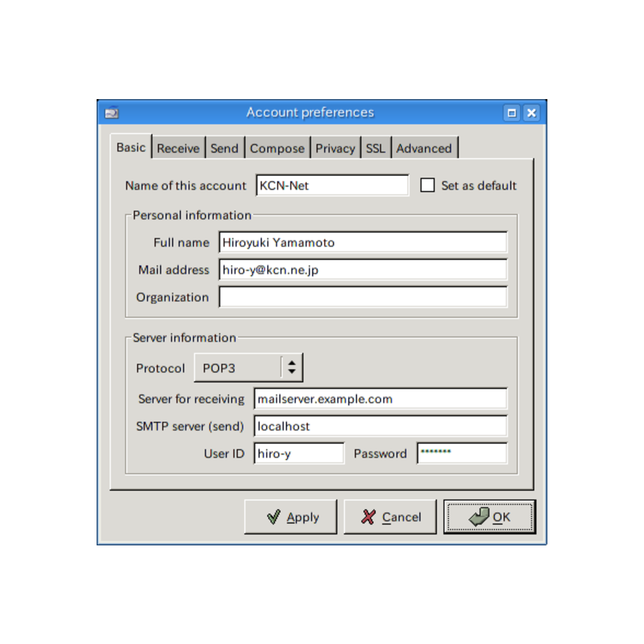Click into the Full name field
Viewport: 644px width, 644px height.
[362, 243]
